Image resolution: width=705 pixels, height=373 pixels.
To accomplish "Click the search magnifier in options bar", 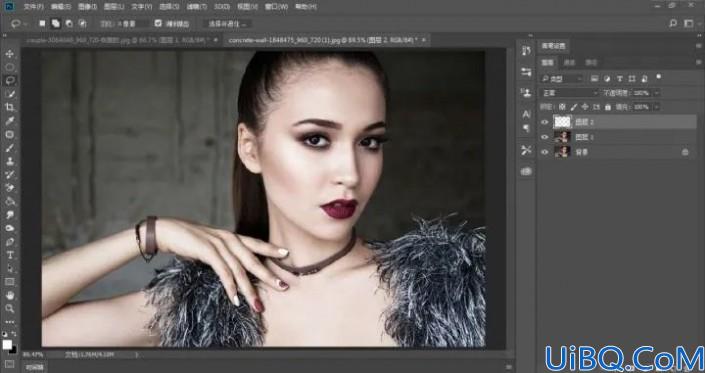I will coord(673,23).
